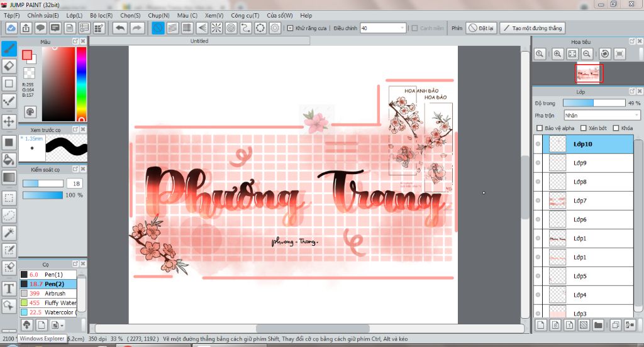The image size is (644, 347).
Task: Select the Eraser tool
Action: [x=9, y=66]
